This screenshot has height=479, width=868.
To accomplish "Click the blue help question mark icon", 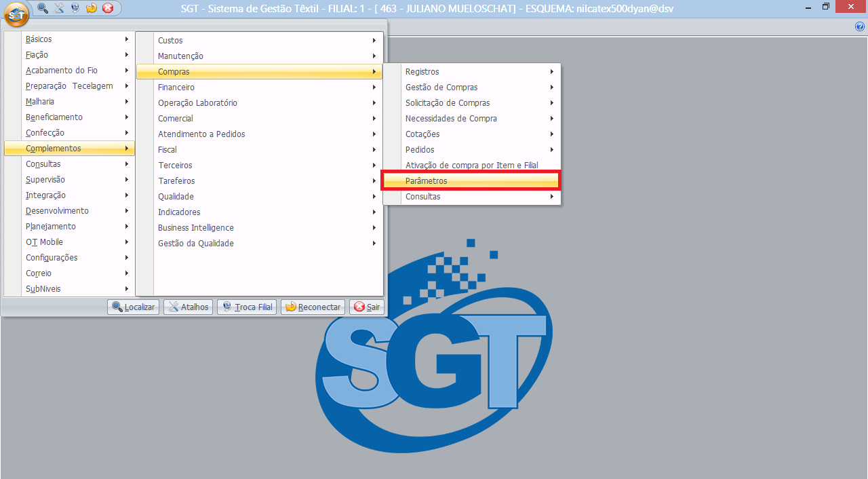I will 860,26.
